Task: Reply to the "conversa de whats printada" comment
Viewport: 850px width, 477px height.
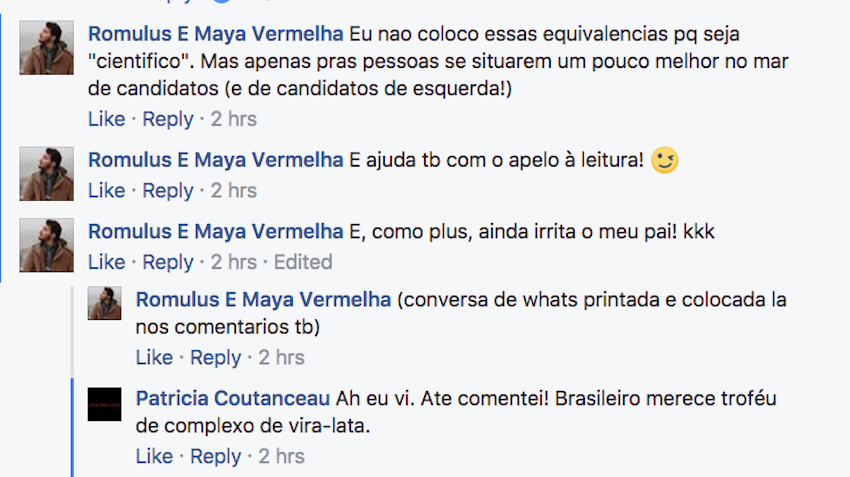Action: coord(215,357)
